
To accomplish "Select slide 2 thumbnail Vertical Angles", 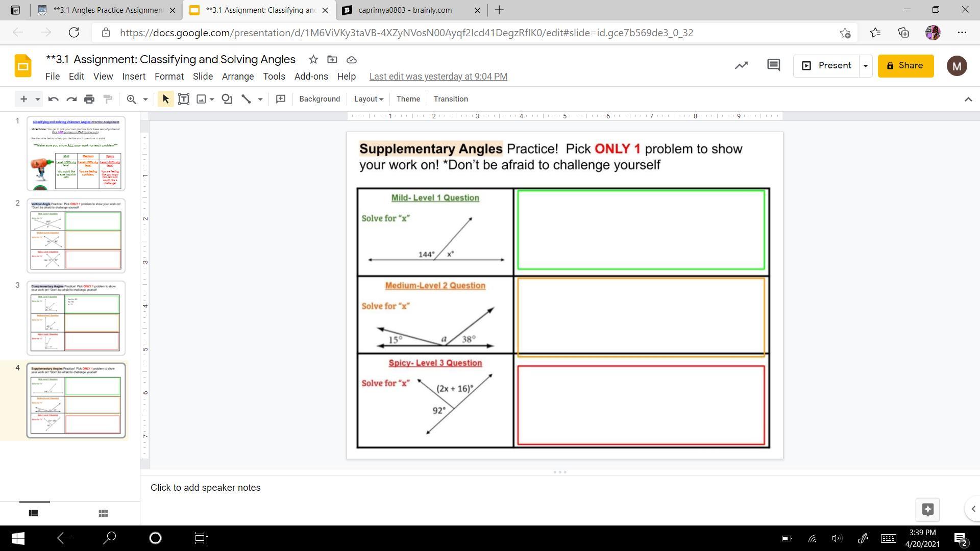I will (x=76, y=236).
